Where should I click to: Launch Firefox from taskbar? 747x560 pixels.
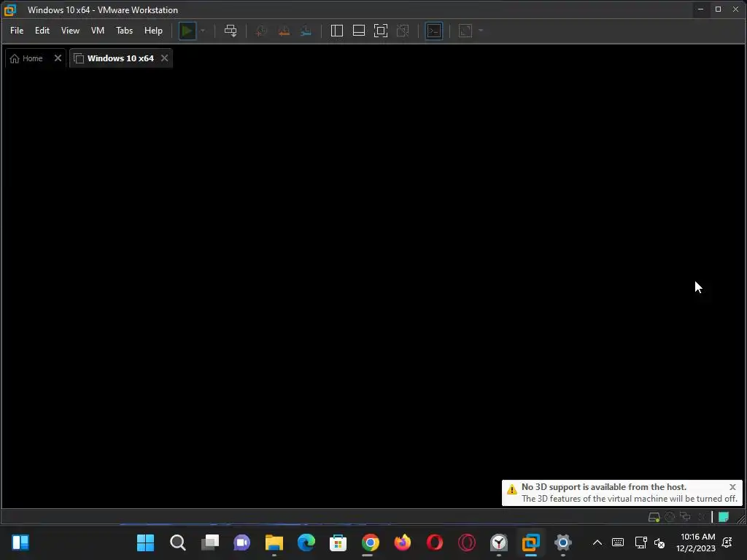tap(402, 542)
